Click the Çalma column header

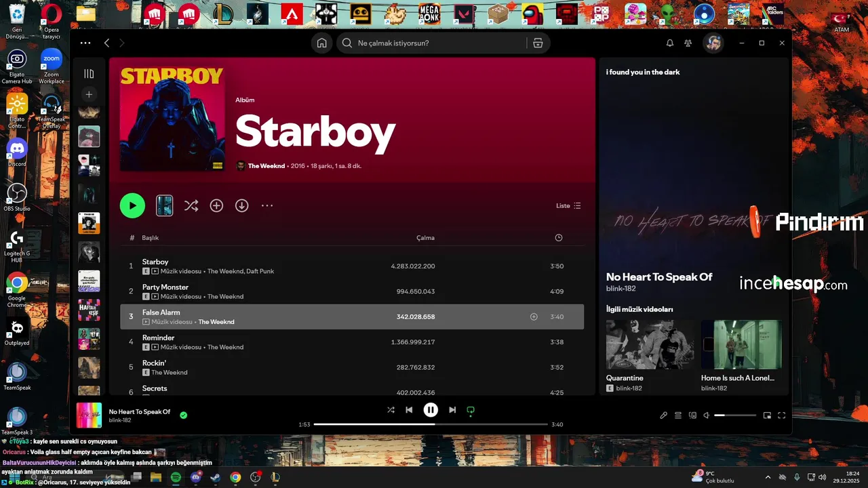(x=425, y=238)
